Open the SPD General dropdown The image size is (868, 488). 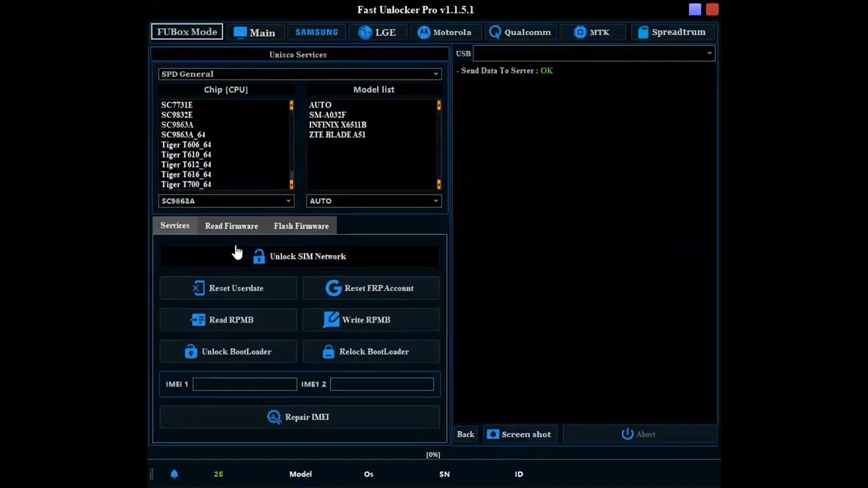300,74
